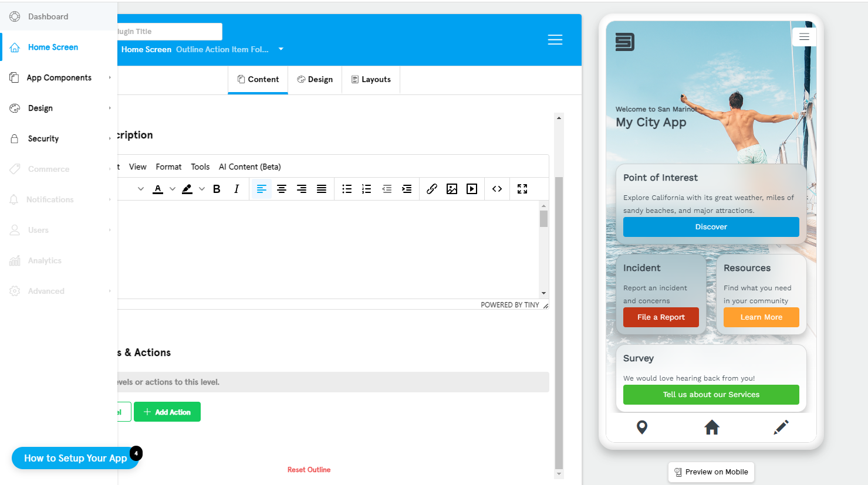This screenshot has width=868, height=485.
Task: Open the highlight color swatch picker
Action: [202, 189]
